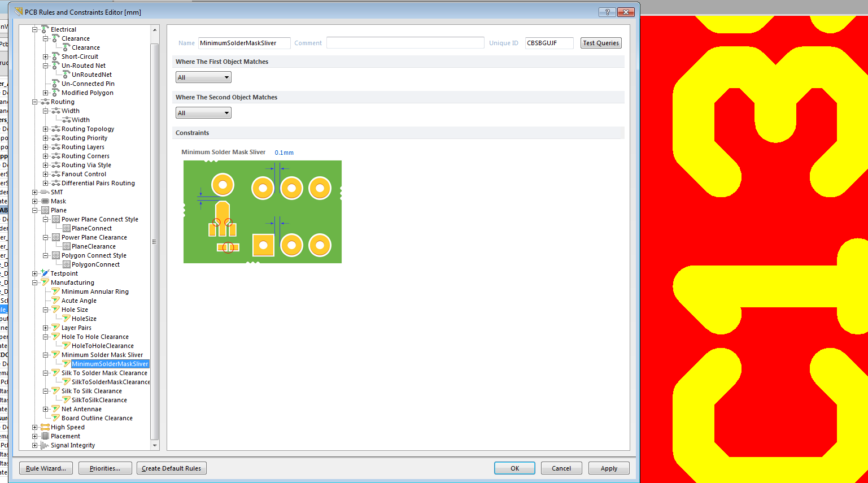Select the SilkToSolderMaskClearance rule

pos(111,382)
